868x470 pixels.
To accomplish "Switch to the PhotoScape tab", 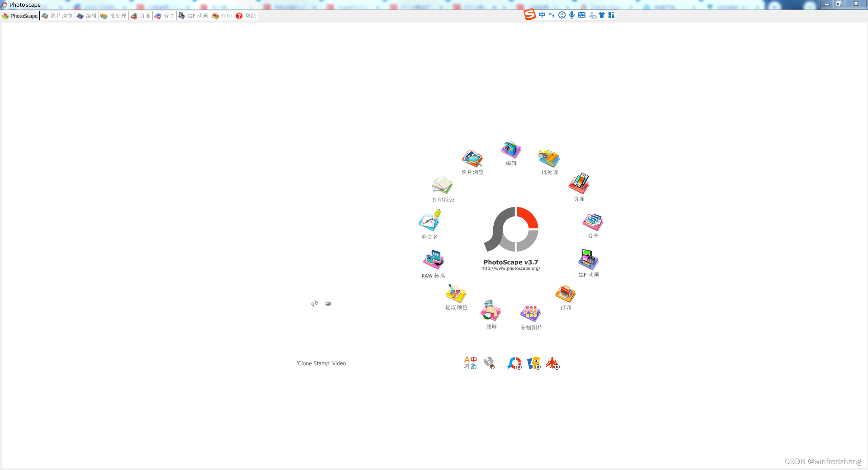I will coord(20,16).
